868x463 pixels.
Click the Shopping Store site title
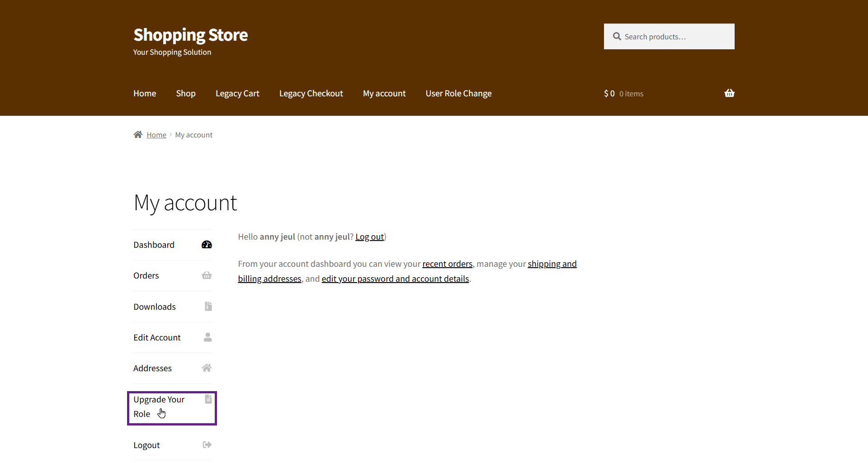(190, 35)
